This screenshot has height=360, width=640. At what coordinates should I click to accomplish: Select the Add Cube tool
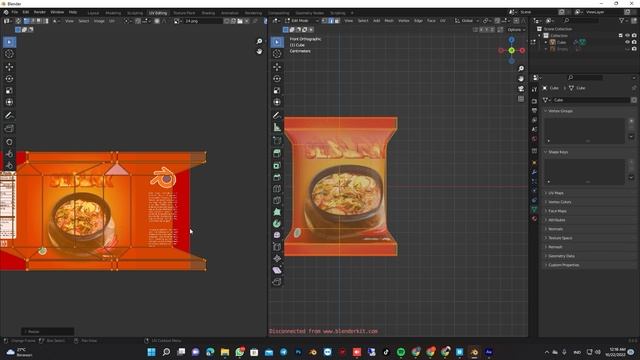click(277, 141)
